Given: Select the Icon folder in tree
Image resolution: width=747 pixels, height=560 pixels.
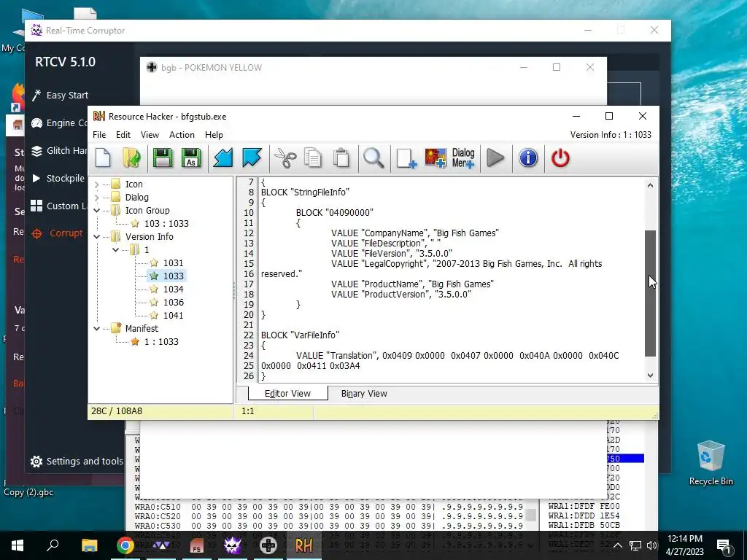Looking at the screenshot, I should click(x=134, y=184).
